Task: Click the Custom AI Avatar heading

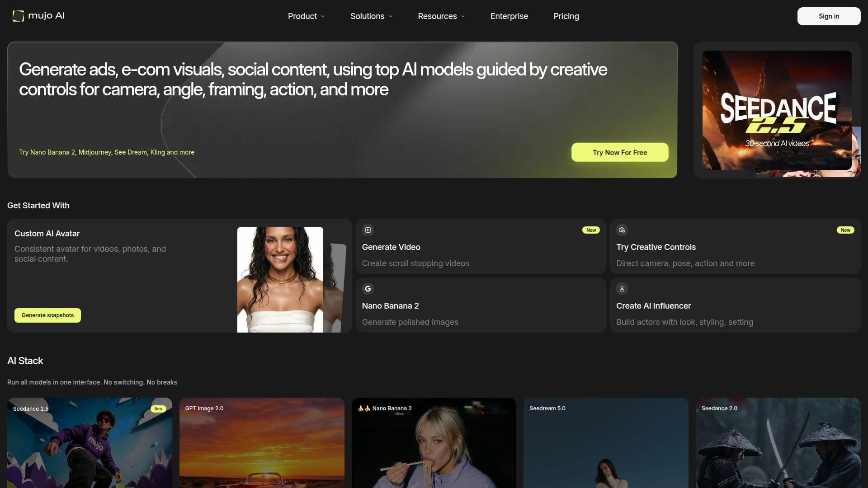Action: pyautogui.click(x=47, y=234)
